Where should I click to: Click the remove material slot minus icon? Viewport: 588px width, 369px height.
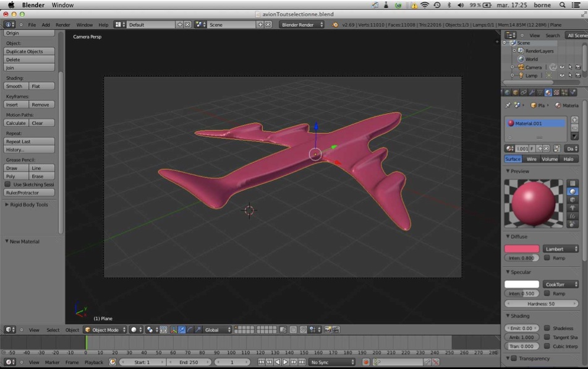point(574,128)
